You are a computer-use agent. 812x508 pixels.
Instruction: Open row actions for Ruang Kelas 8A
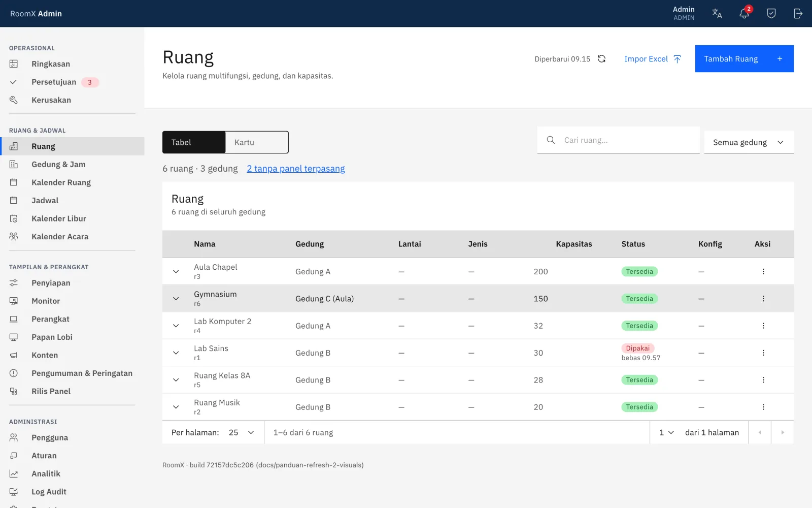click(763, 380)
